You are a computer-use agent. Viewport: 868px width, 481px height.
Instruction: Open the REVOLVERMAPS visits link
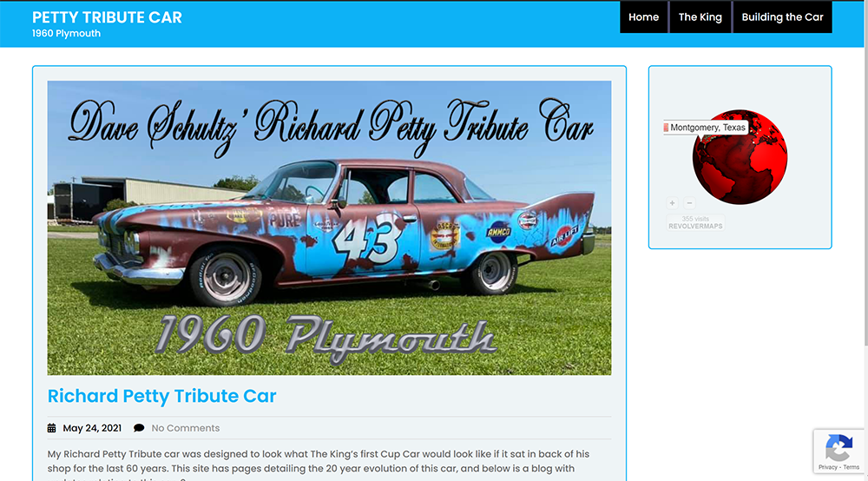point(695,222)
